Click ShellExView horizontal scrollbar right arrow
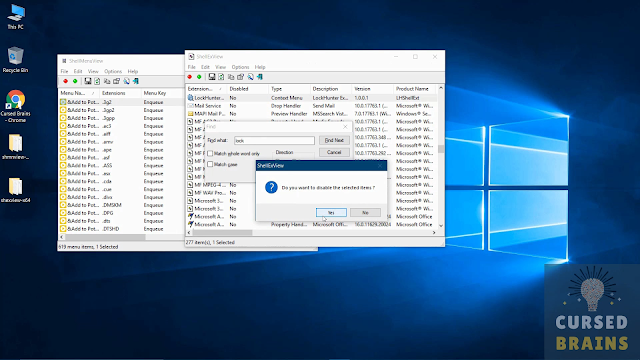Image resolution: width=640 pixels, height=360 pixels. point(434,233)
